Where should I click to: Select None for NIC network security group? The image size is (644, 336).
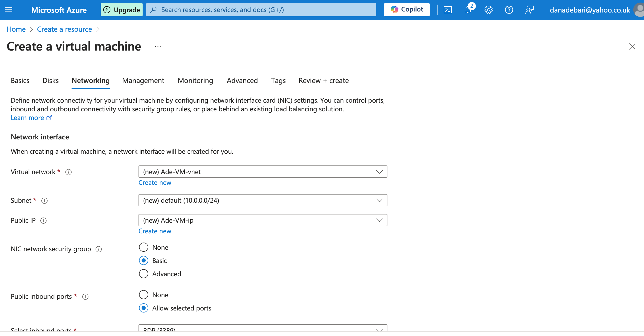144,247
